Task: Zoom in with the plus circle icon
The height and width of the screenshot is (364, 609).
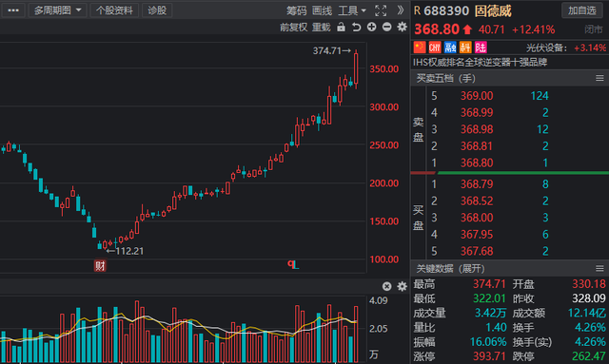Action: point(372,27)
